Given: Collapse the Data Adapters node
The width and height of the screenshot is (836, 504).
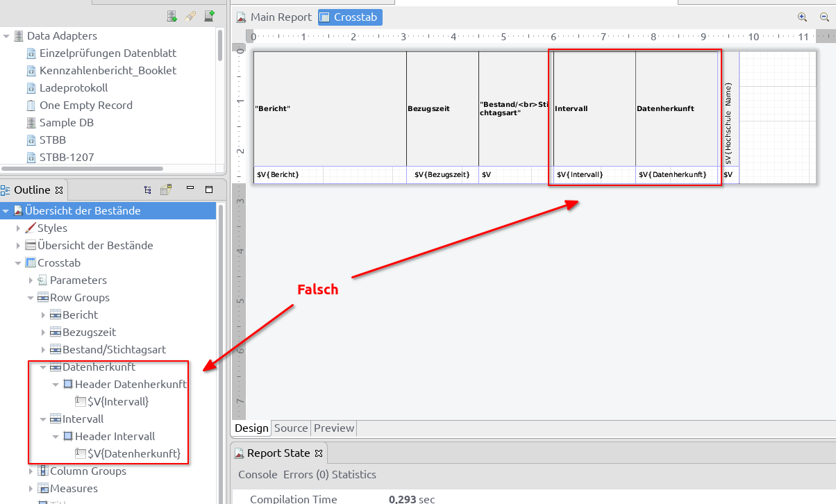Looking at the screenshot, I should (6, 35).
